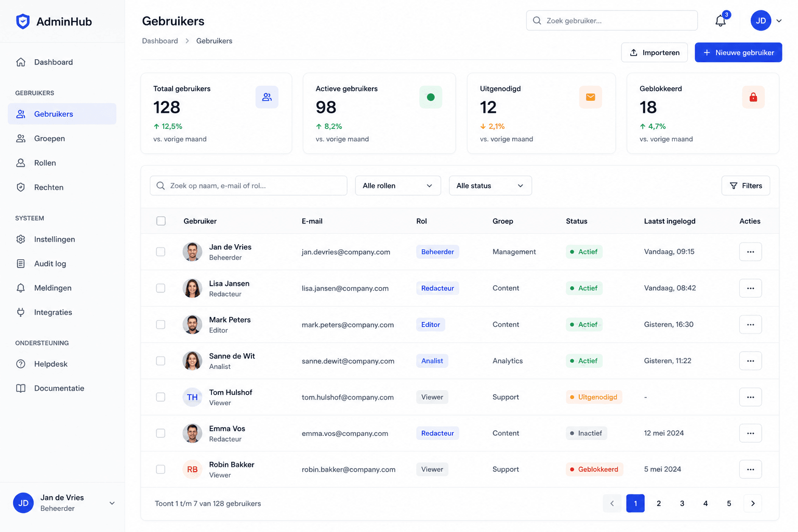Screen dimensions: 798x532
Task: Select the Tom Hulshof row checkbox
Action: tap(161, 397)
